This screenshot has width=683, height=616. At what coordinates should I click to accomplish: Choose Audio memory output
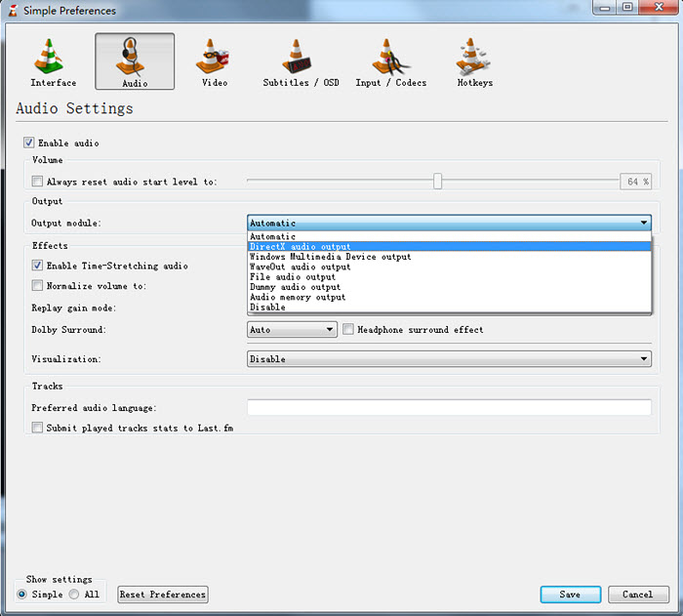(x=449, y=297)
